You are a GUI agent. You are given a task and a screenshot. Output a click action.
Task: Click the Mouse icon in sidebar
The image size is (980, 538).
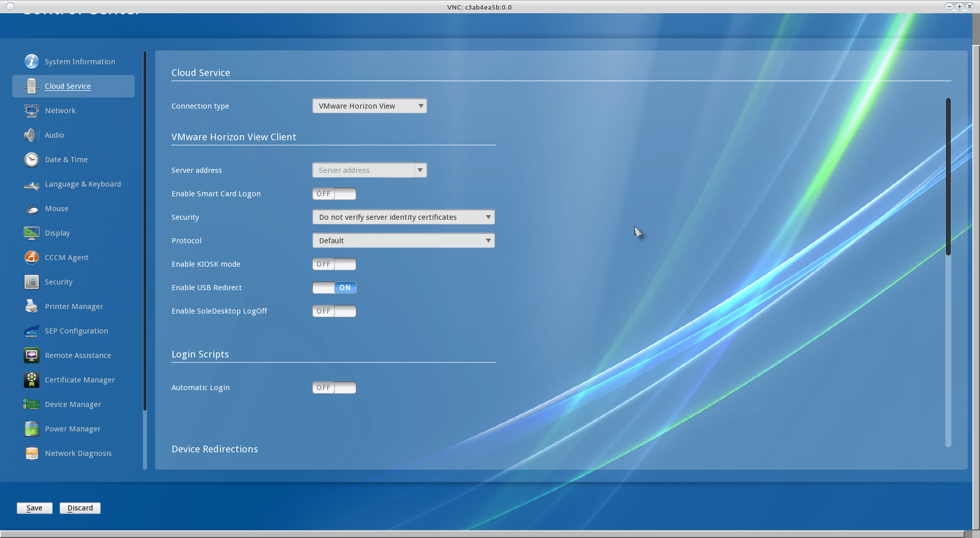(32, 209)
